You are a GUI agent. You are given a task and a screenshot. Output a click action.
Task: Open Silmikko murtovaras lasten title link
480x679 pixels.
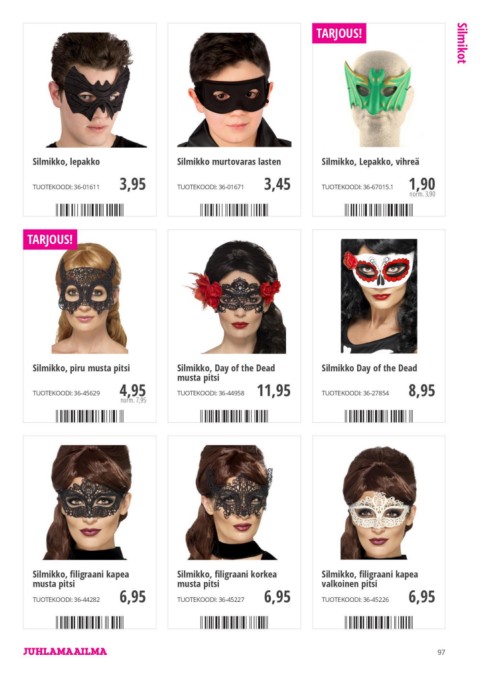pos(229,162)
